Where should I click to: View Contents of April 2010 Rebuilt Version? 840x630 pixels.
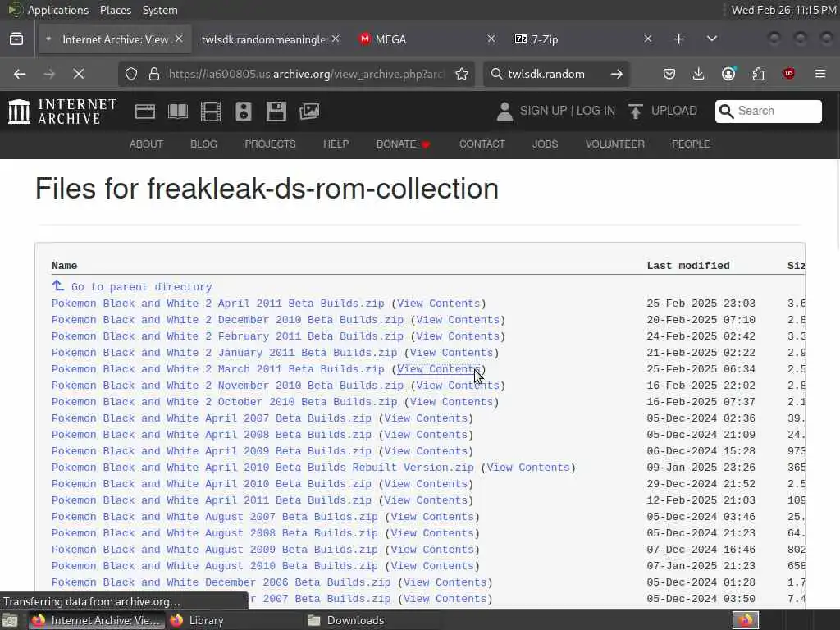528,467
